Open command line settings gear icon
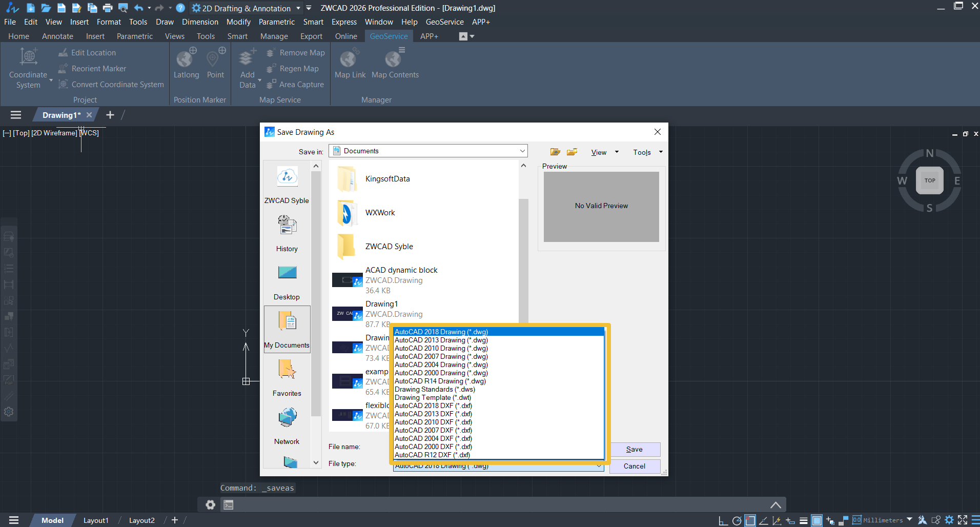This screenshot has width=980, height=527. (x=210, y=505)
